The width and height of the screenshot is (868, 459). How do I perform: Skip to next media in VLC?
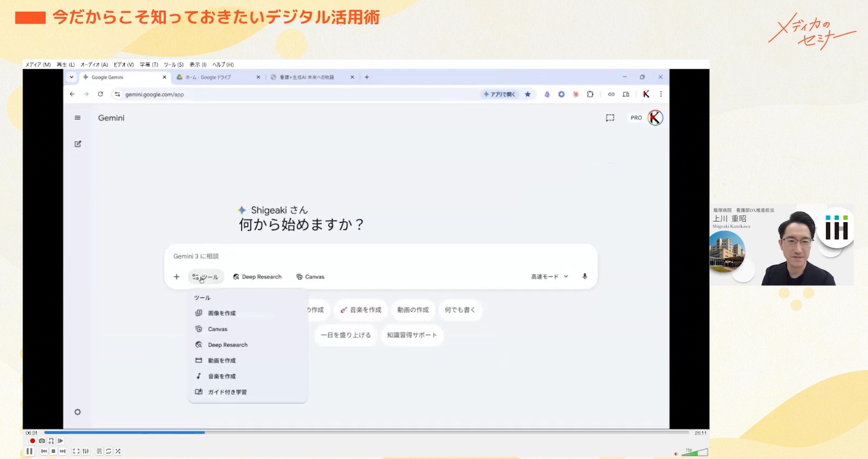(x=63, y=451)
